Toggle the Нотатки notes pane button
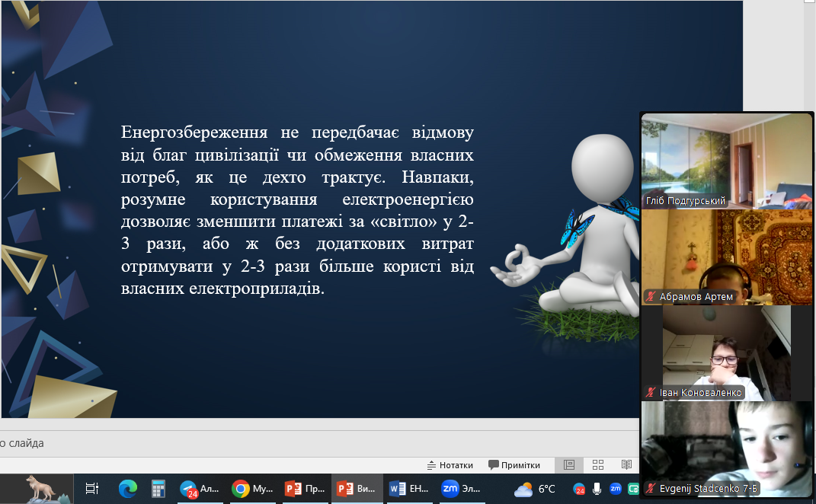The width and height of the screenshot is (816, 504). 450,465
